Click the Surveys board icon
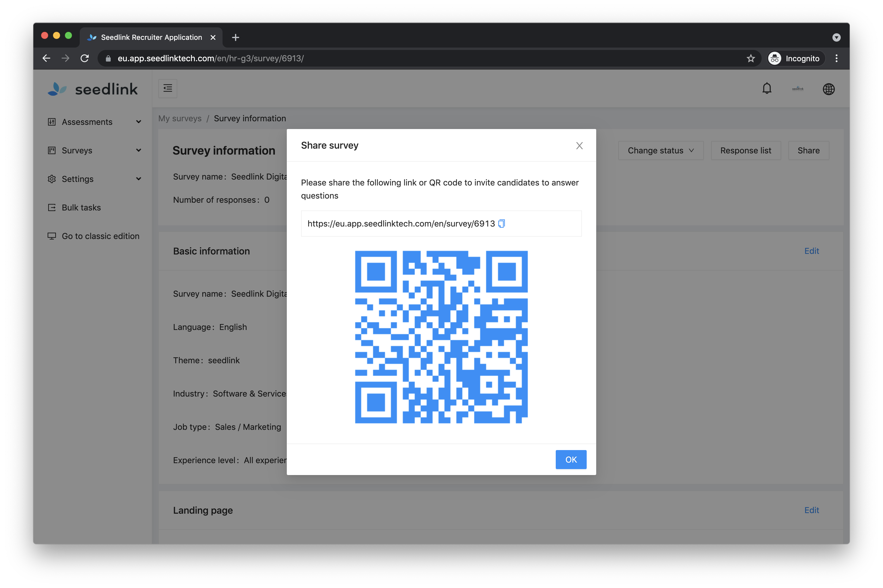The image size is (883, 588). click(52, 150)
